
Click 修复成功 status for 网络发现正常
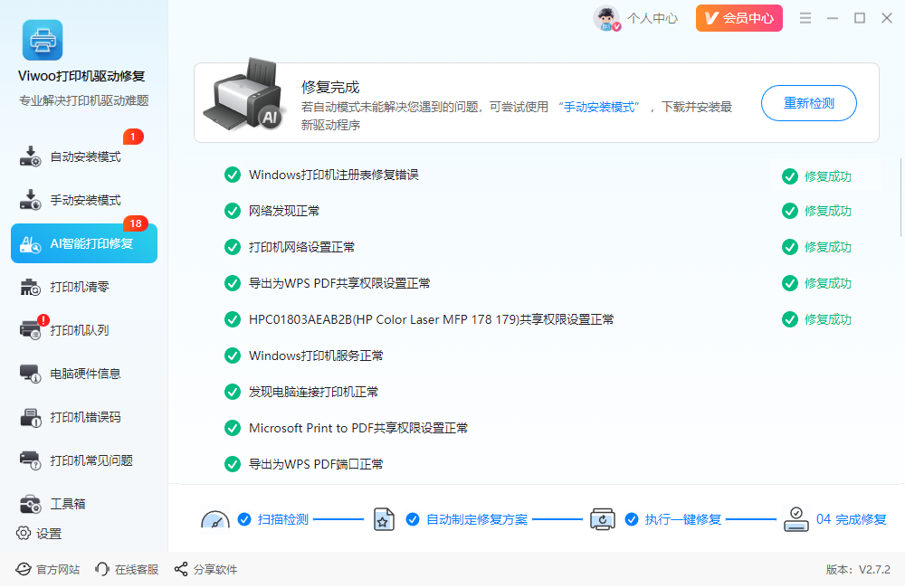pyautogui.click(x=816, y=211)
